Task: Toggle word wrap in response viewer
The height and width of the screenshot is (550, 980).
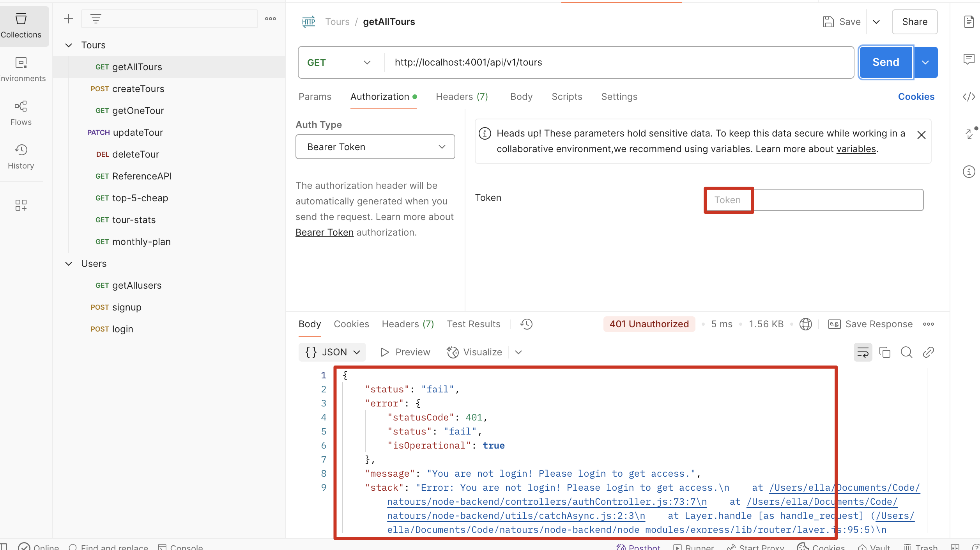Action: click(x=863, y=352)
